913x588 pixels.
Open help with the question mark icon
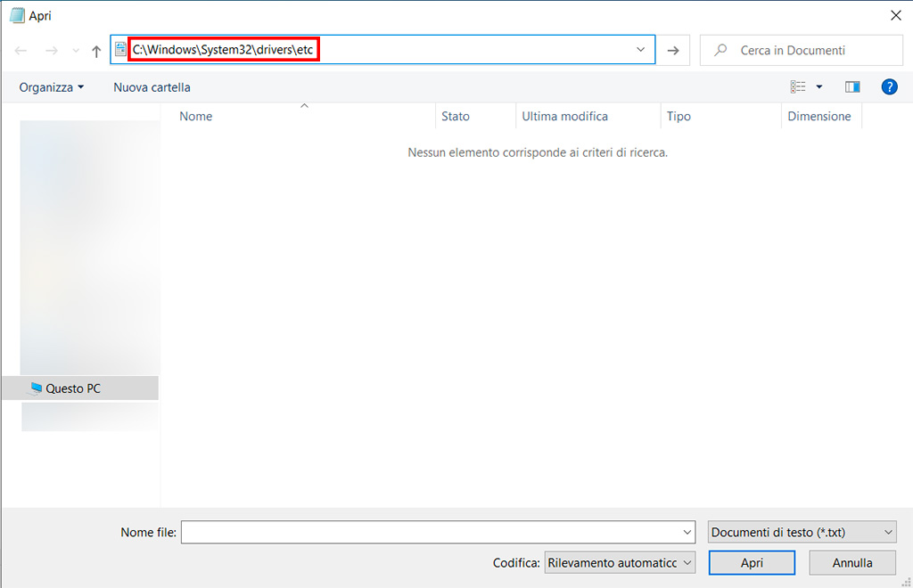pos(889,86)
